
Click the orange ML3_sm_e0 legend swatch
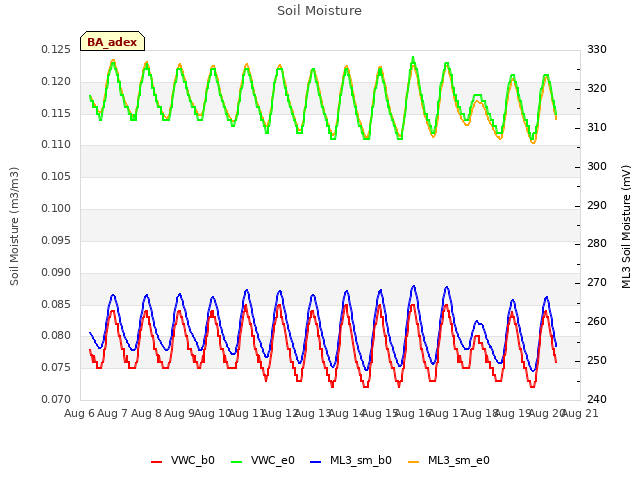tap(413, 462)
